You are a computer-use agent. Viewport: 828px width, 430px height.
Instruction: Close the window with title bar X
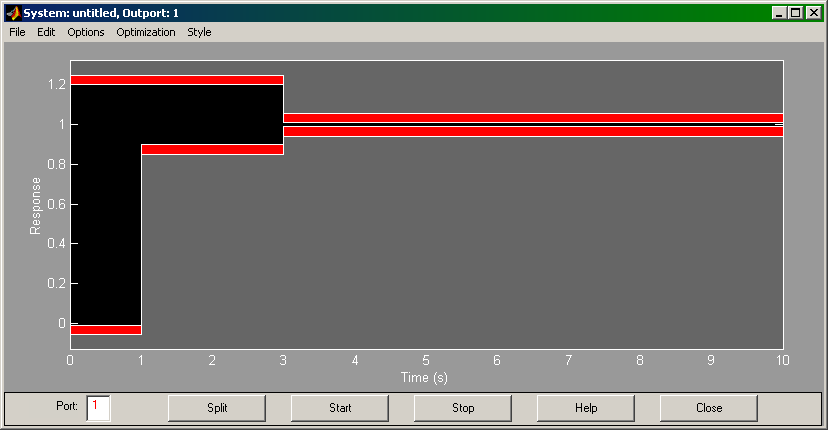[814, 13]
